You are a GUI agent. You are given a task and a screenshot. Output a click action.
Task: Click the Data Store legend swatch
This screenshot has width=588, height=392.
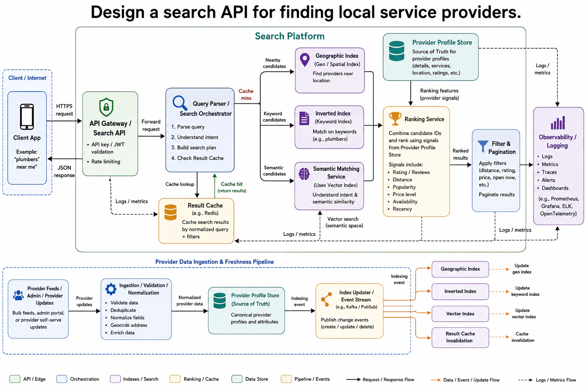237,379
